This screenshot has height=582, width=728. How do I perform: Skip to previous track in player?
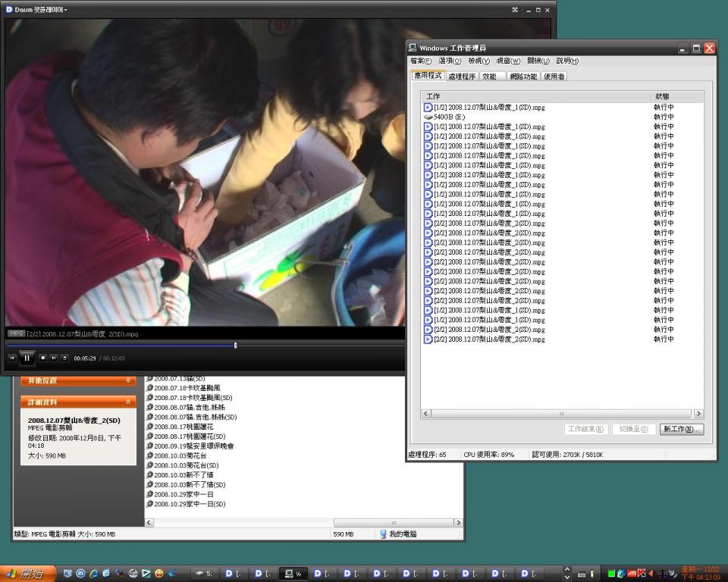click(x=12, y=358)
